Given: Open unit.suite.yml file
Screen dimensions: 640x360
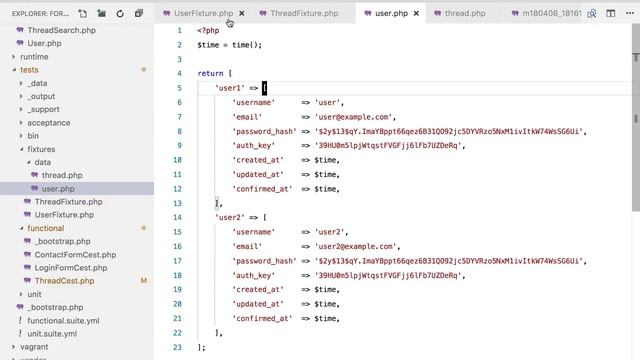Looking at the screenshot, I should 52,334.
